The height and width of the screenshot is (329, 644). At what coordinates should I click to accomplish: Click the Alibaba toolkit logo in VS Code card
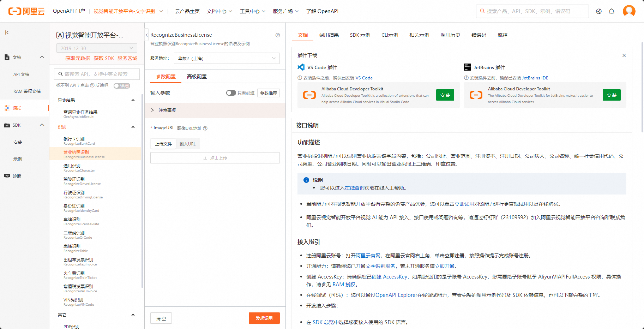click(x=309, y=95)
